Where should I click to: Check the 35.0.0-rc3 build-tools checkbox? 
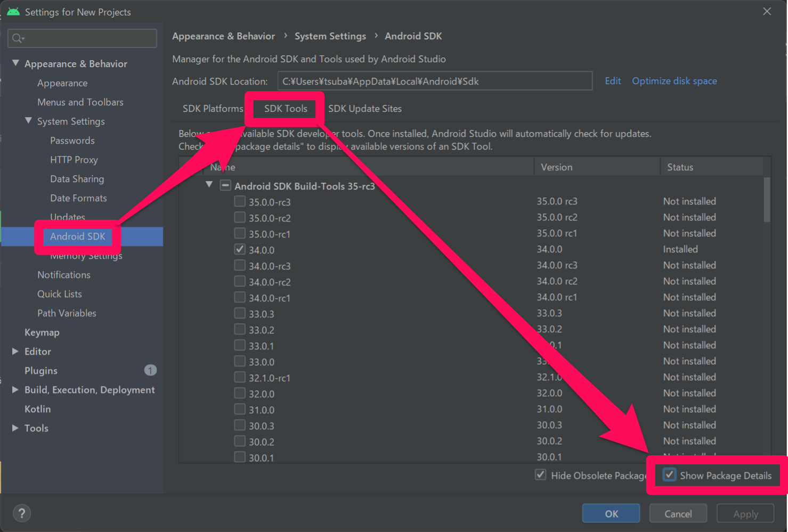click(x=240, y=201)
